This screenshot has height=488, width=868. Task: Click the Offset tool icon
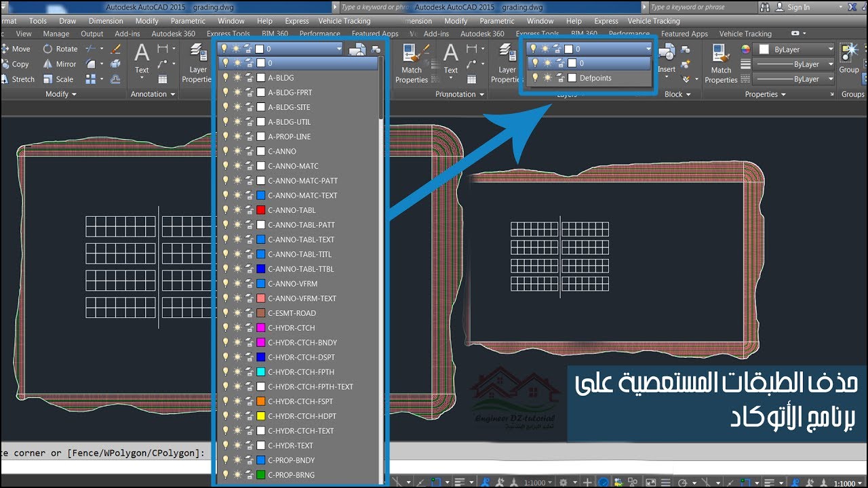(x=115, y=79)
